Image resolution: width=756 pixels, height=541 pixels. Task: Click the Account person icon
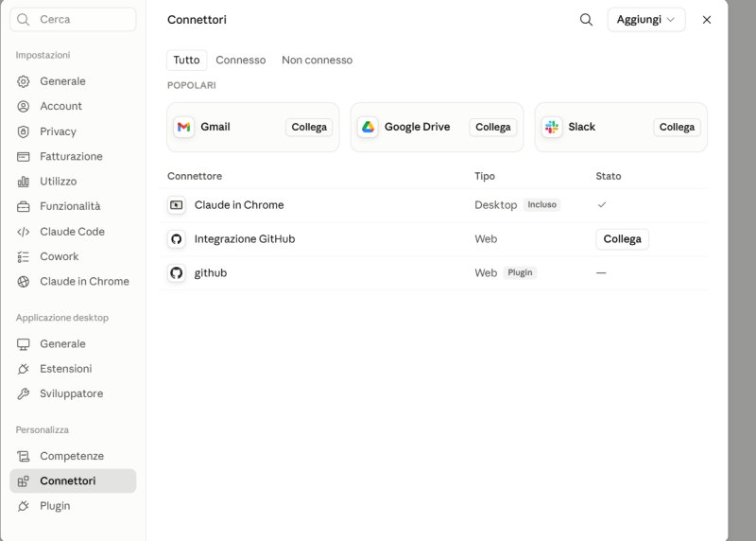[x=23, y=106]
